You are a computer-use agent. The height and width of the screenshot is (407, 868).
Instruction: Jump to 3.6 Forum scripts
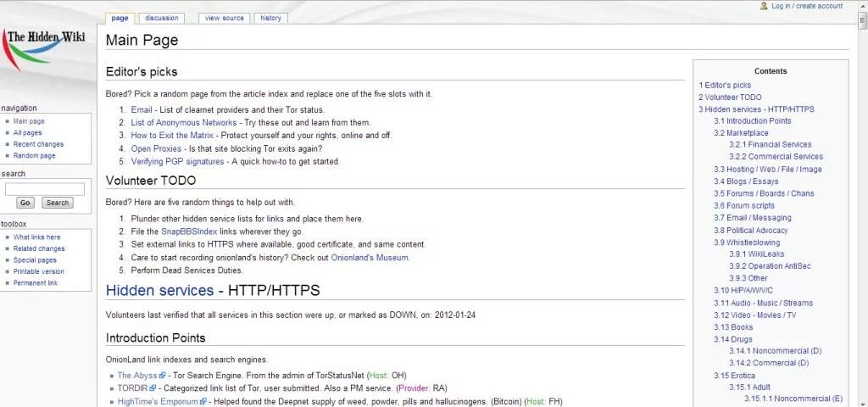[x=744, y=205]
